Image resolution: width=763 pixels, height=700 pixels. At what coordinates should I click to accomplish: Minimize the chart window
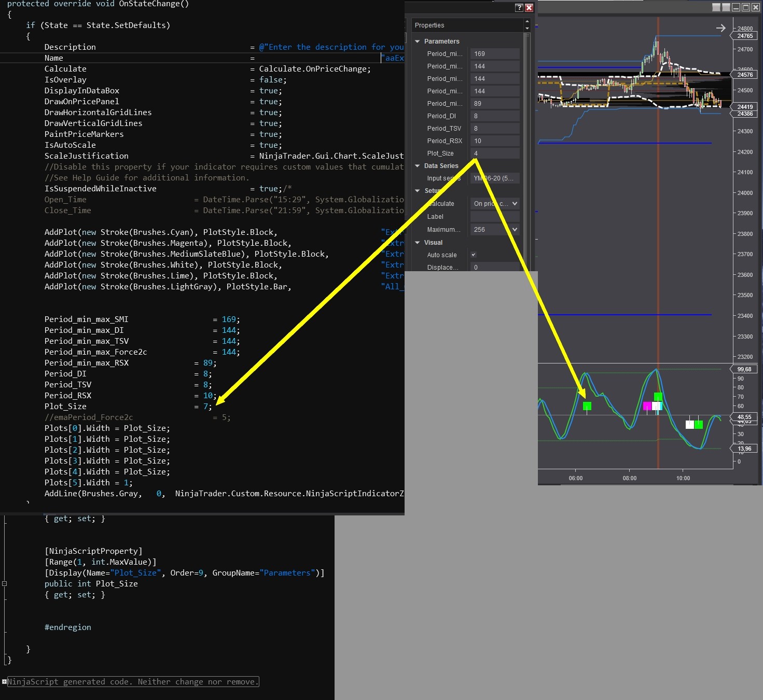coord(736,7)
